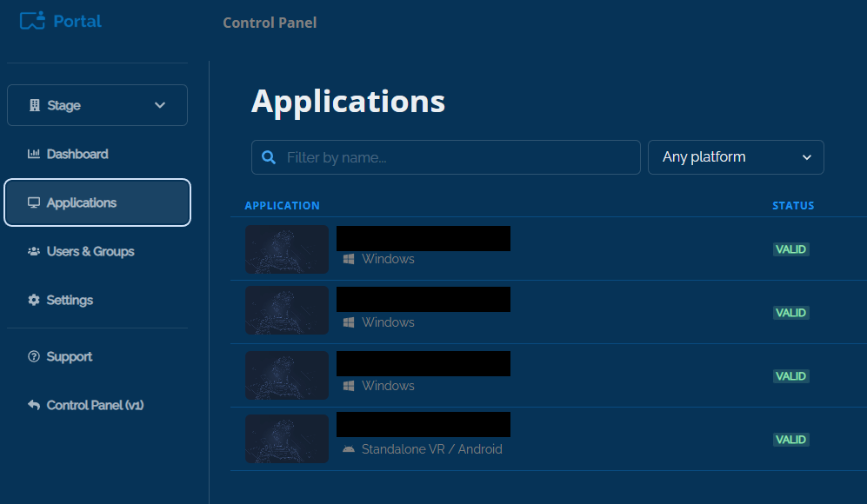Click the Support question mark icon

click(x=34, y=356)
